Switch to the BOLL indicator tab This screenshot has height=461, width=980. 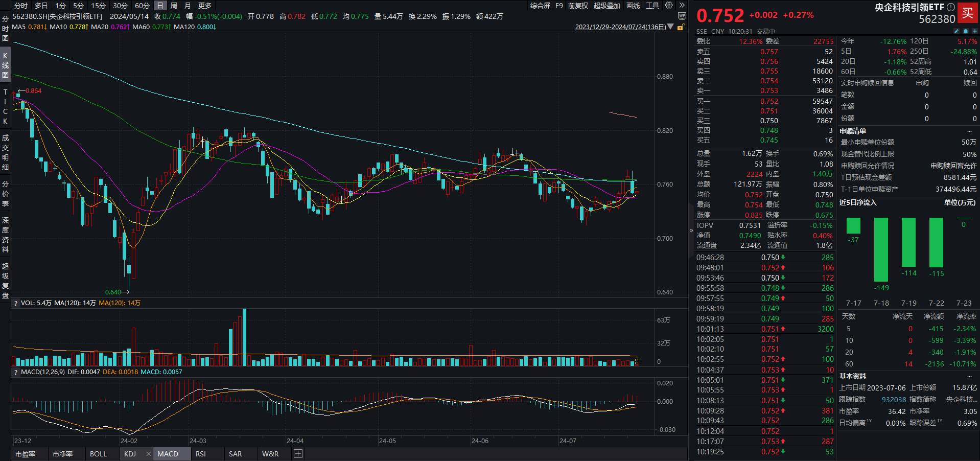coord(98,454)
